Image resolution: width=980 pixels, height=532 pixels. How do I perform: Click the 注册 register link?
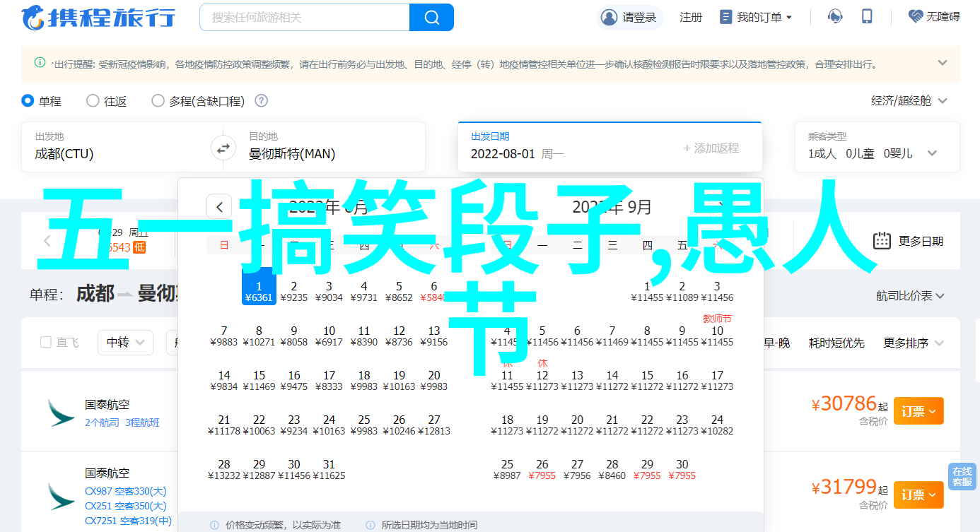[x=690, y=17]
